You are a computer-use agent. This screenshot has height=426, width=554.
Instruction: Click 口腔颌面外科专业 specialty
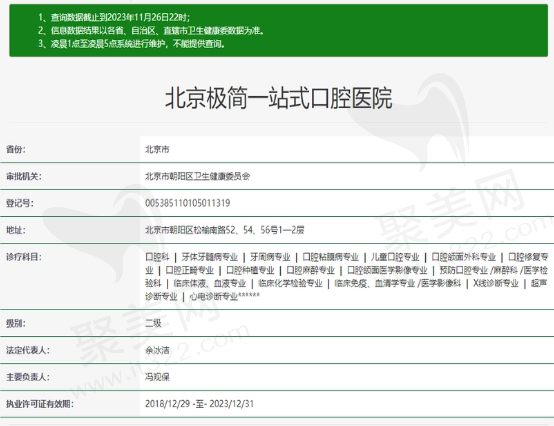[464, 257]
